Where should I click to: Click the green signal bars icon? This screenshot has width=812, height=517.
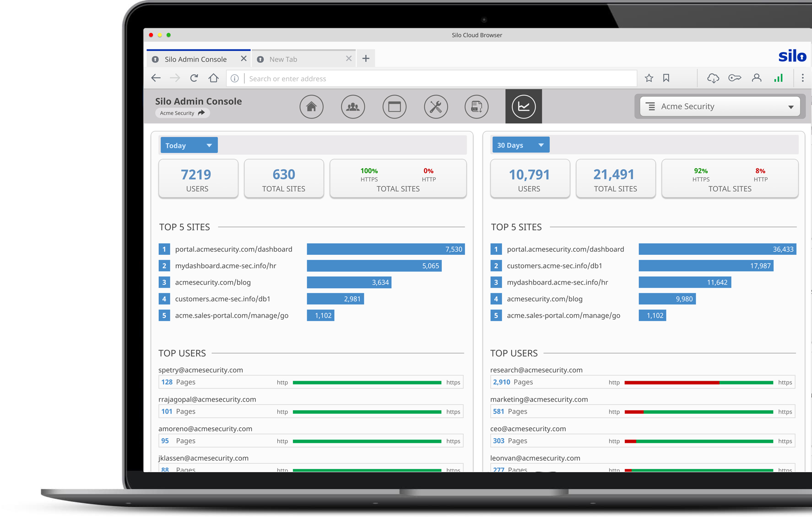[x=778, y=78]
